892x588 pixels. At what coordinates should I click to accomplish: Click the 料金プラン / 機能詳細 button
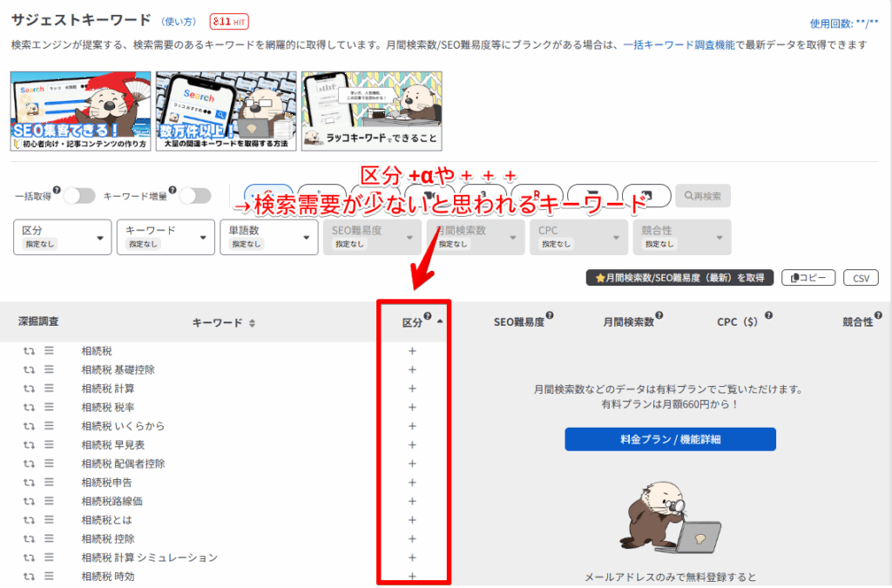tap(670, 439)
